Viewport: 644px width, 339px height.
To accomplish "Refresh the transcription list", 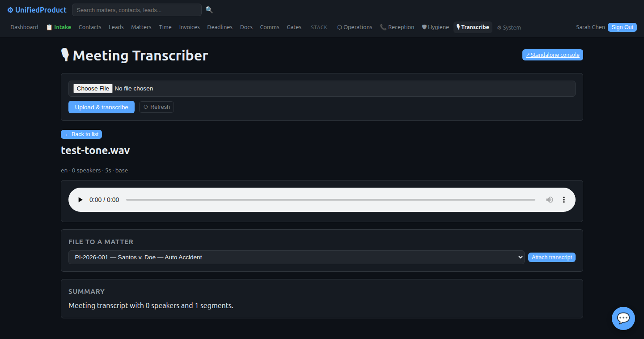I will pyautogui.click(x=157, y=107).
